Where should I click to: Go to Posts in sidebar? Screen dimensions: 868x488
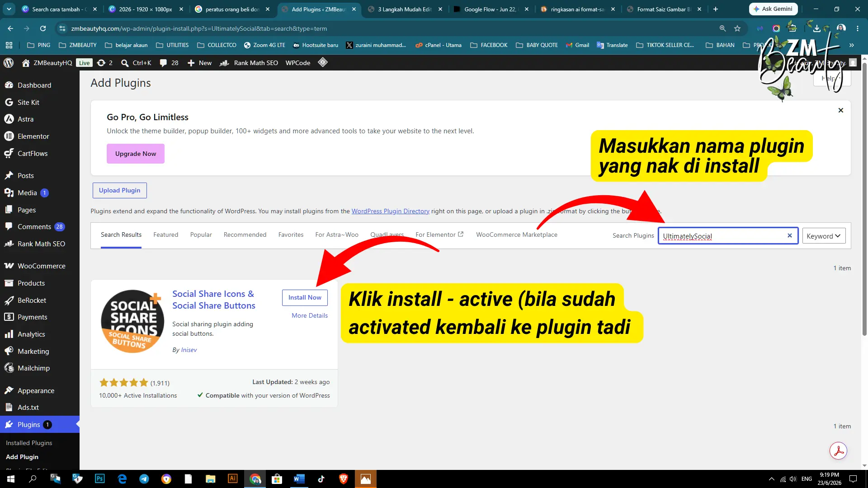25,175
